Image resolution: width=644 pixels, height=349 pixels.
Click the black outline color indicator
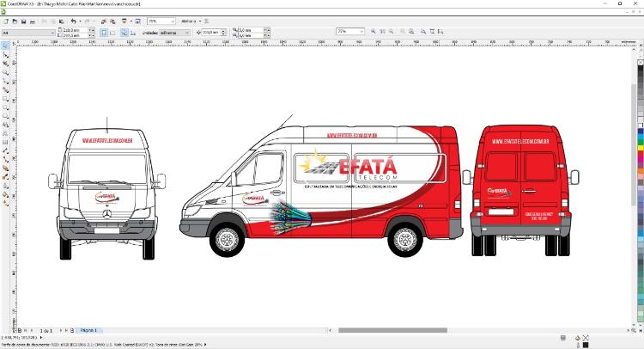(x=586, y=345)
